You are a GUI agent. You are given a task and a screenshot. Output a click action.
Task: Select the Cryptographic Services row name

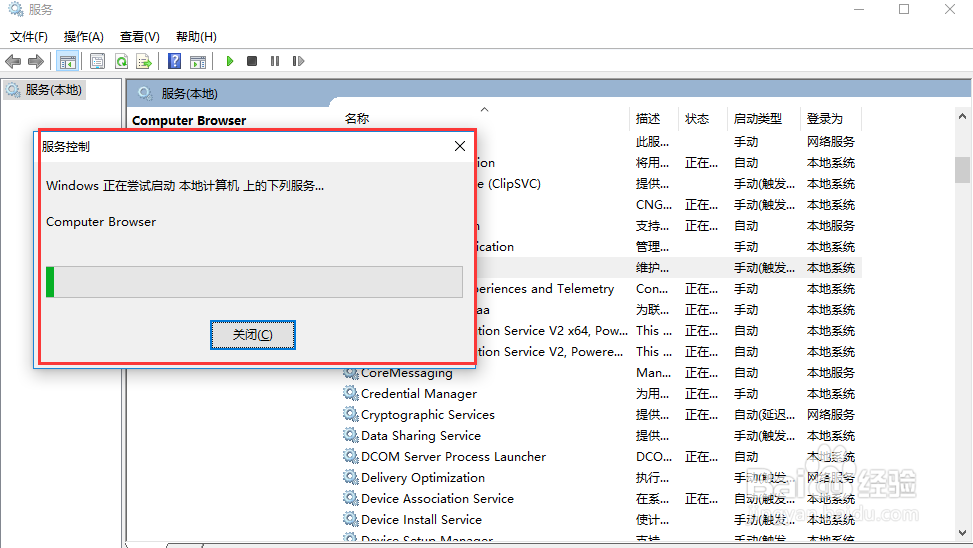[428, 415]
